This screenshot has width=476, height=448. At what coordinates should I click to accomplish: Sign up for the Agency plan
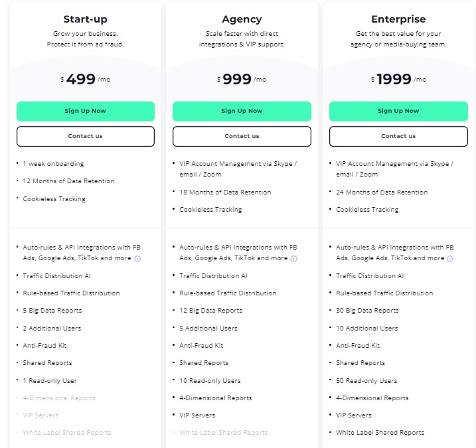pyautogui.click(x=242, y=111)
